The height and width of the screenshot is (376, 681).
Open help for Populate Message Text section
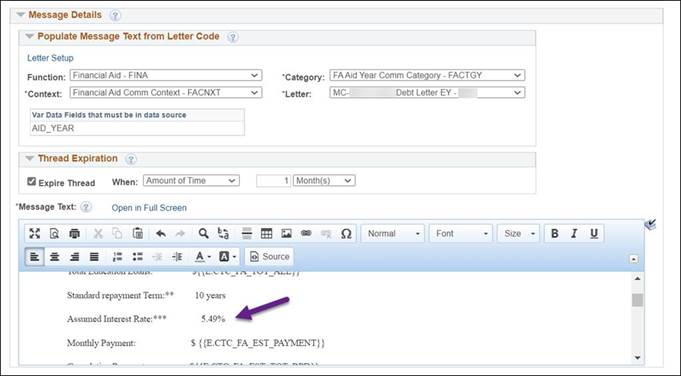pos(233,37)
